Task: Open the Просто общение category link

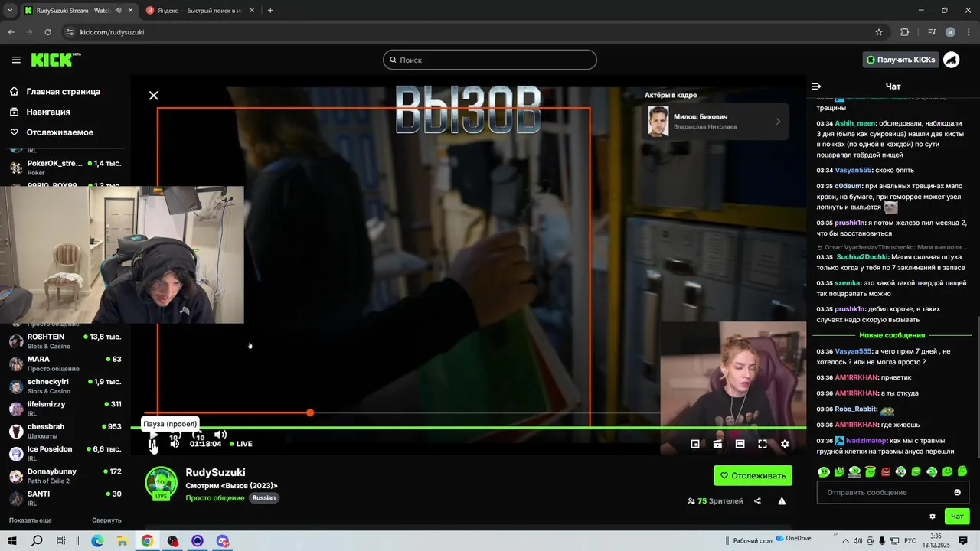Action: [215, 497]
